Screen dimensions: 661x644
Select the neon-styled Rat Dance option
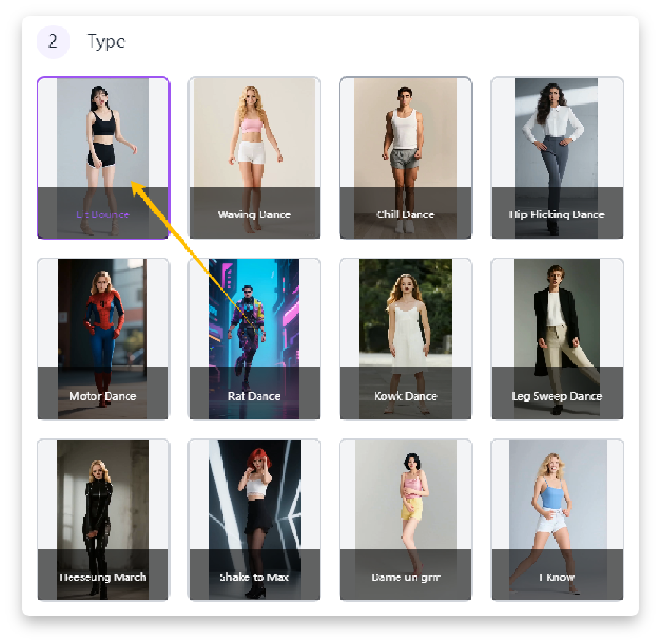pos(254,329)
